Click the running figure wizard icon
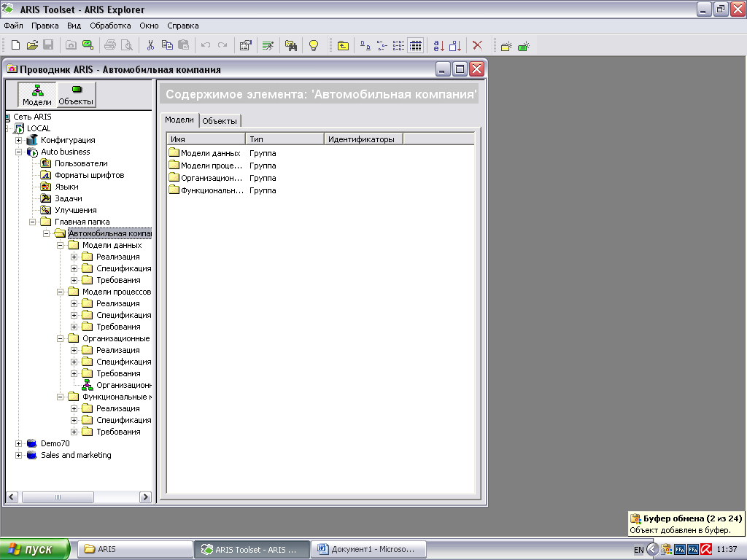 (268, 45)
